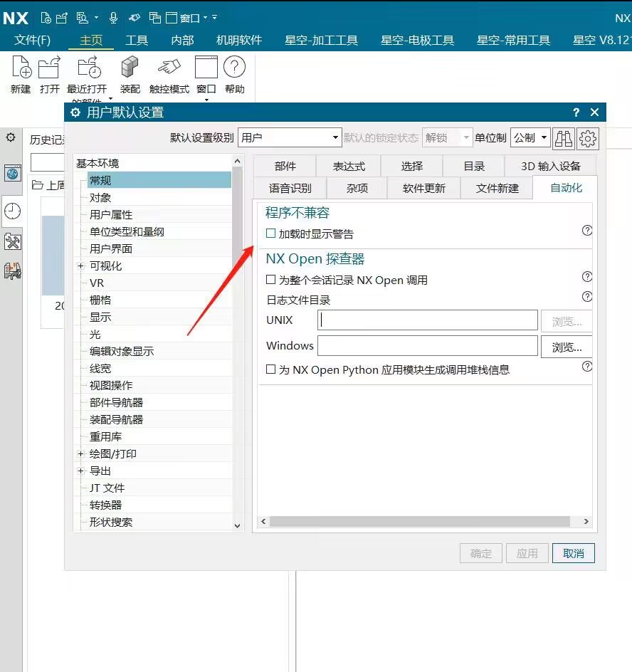Click the quick access open icon
This screenshot has height=672, width=632.
(62, 18)
